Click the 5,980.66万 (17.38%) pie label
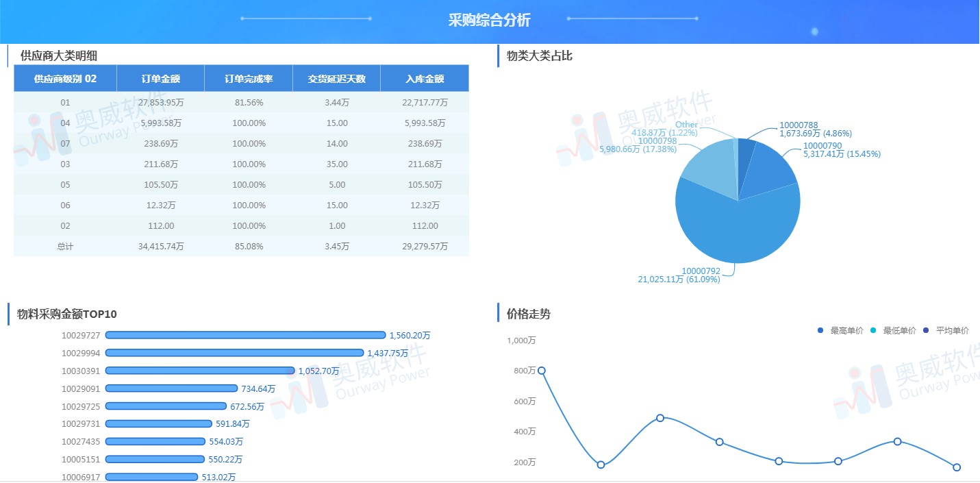Image resolution: width=980 pixels, height=483 pixels. tap(638, 149)
